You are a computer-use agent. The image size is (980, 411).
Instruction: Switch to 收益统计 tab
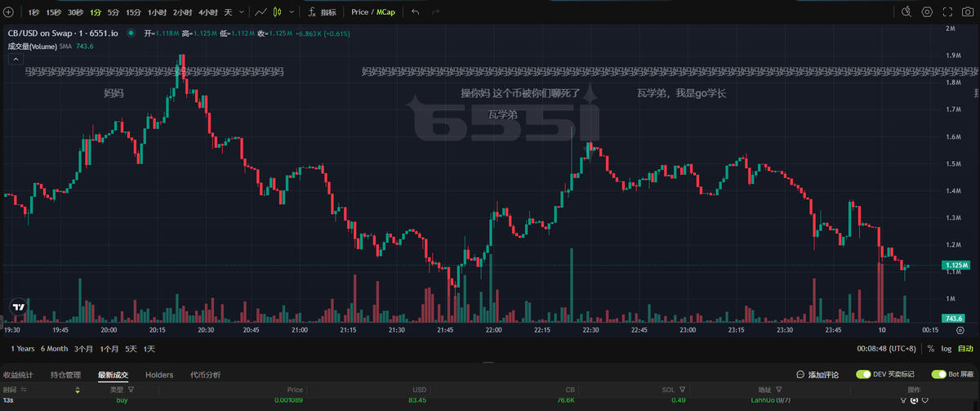(x=18, y=374)
